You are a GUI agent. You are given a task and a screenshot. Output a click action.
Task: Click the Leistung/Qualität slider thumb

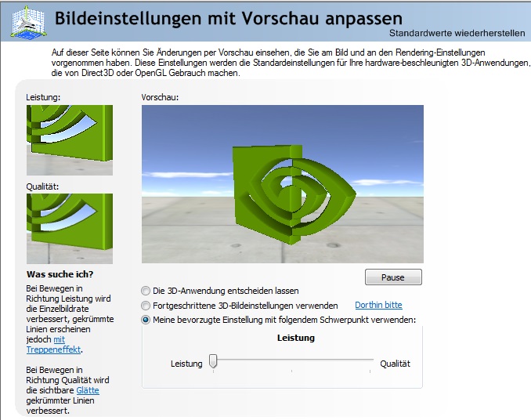(213, 361)
